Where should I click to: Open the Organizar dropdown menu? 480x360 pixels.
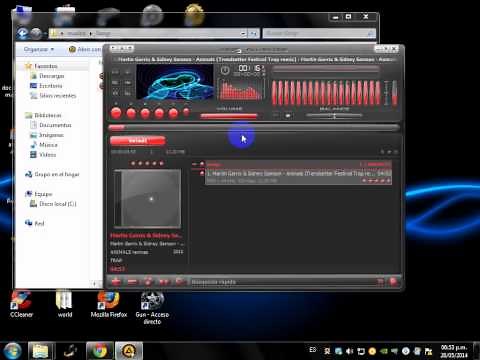coord(39,49)
